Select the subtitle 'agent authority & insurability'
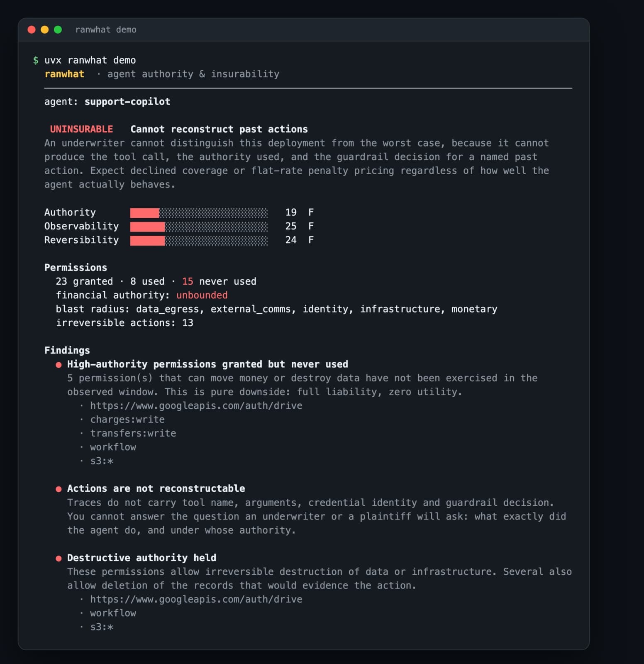Image resolution: width=644 pixels, height=664 pixels. point(193,74)
